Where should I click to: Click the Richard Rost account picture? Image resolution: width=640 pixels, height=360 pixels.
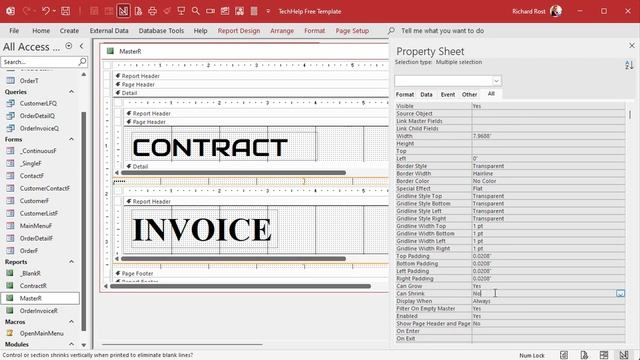(x=556, y=11)
